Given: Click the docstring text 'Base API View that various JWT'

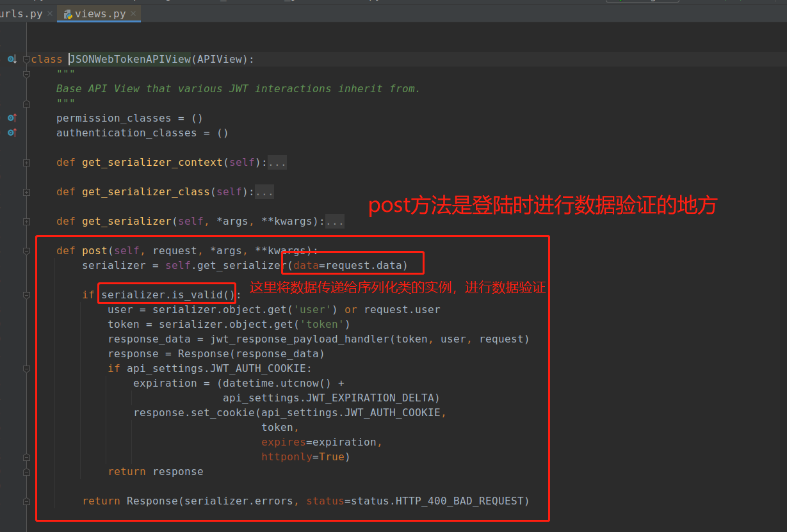Looking at the screenshot, I should point(152,88).
